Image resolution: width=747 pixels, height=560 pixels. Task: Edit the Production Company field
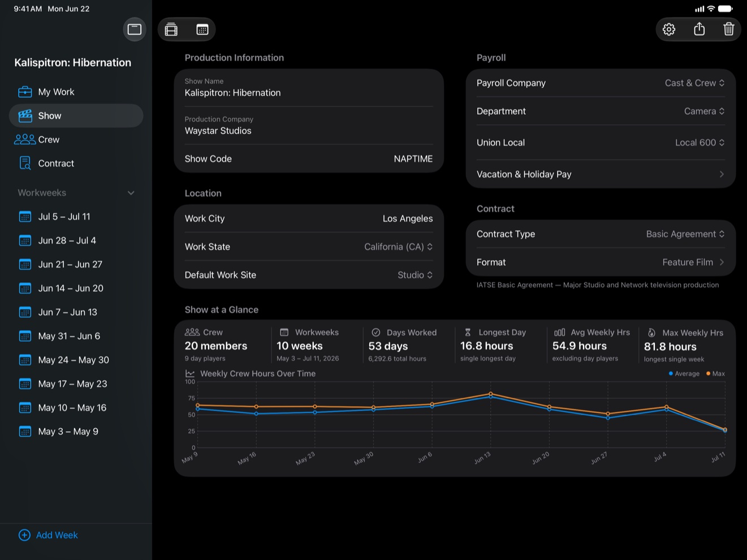pos(309,126)
